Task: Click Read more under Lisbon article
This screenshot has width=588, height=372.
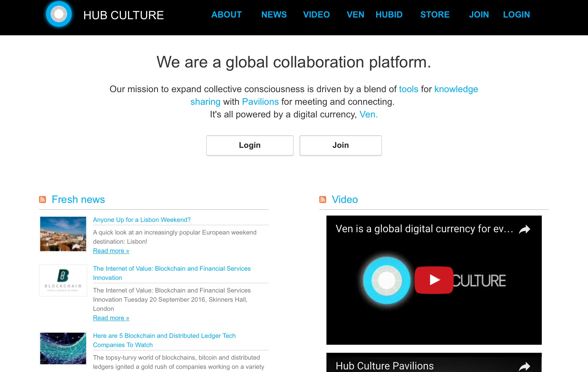Action: pyautogui.click(x=111, y=251)
